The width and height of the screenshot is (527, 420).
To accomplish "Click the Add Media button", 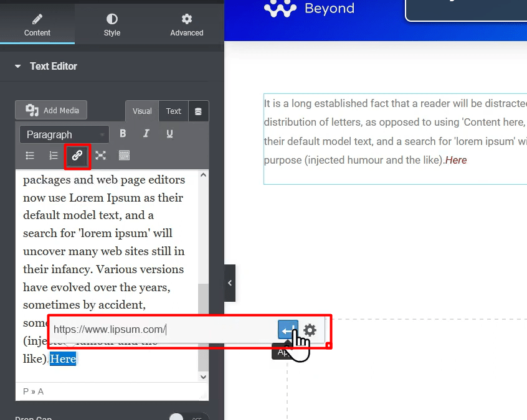I will [50, 110].
